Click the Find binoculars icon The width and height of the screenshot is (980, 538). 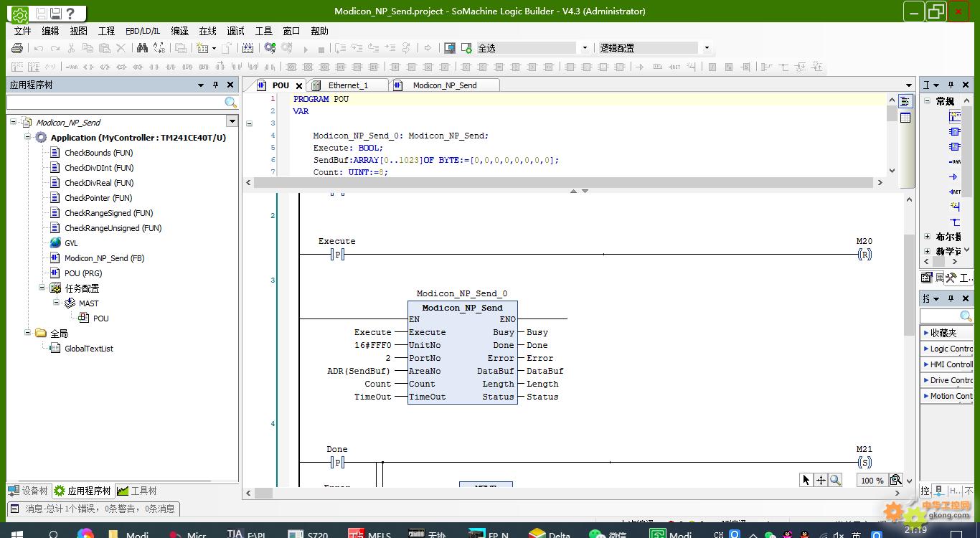point(142,48)
